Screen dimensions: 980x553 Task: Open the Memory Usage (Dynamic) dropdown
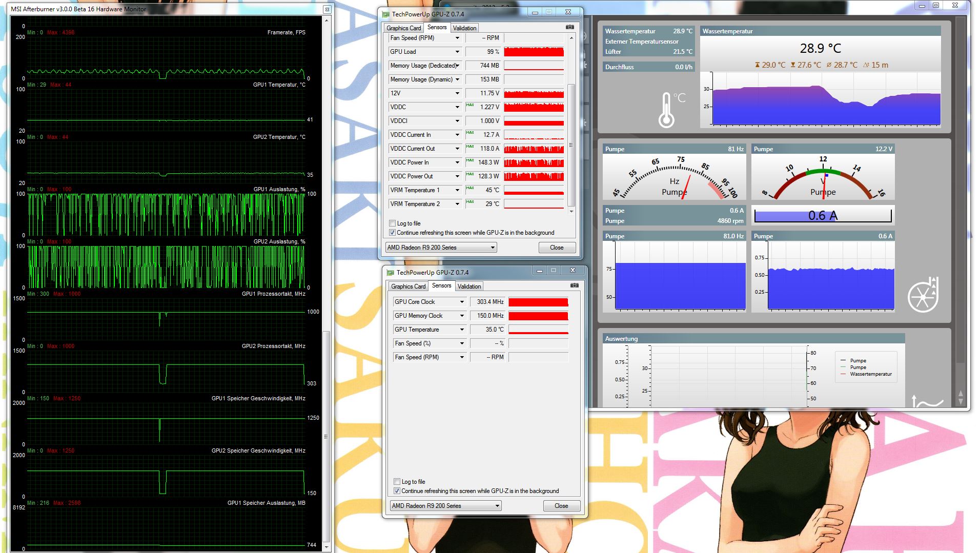pos(457,79)
